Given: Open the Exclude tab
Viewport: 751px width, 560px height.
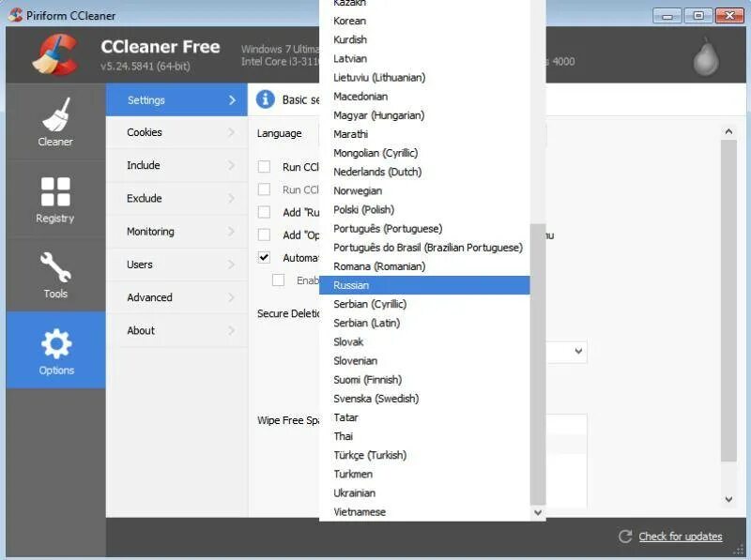Looking at the screenshot, I should [x=176, y=199].
